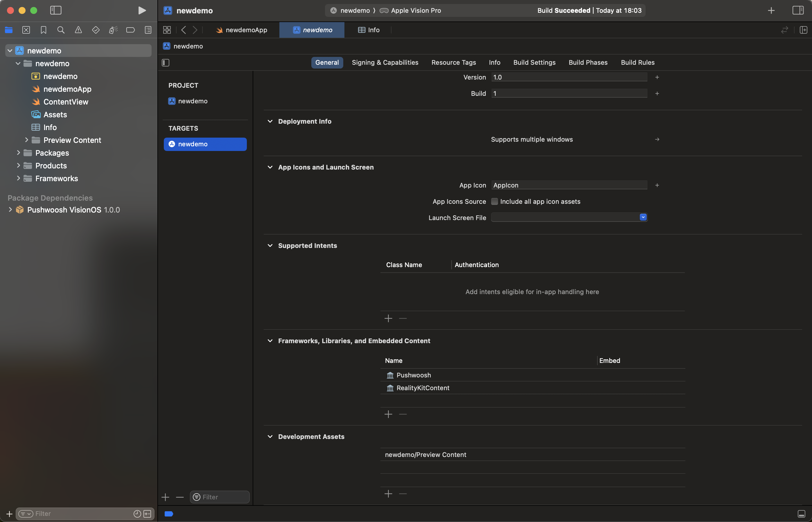Open the Breakpoint navigator icon
Screen dimensions: 812x522
tap(130, 30)
